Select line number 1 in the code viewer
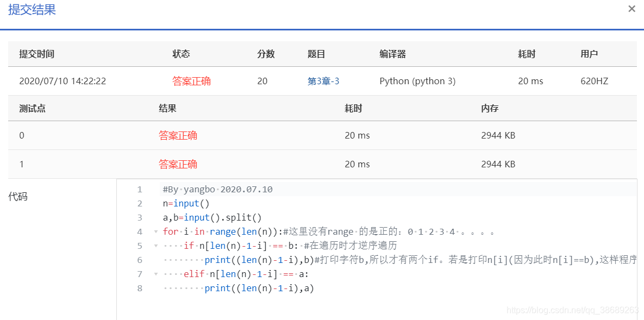The image size is (644, 320). [140, 190]
